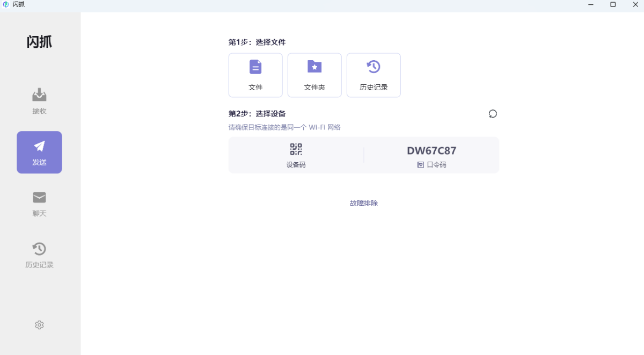Maximize the 闪抓 window

pyautogui.click(x=613, y=5)
